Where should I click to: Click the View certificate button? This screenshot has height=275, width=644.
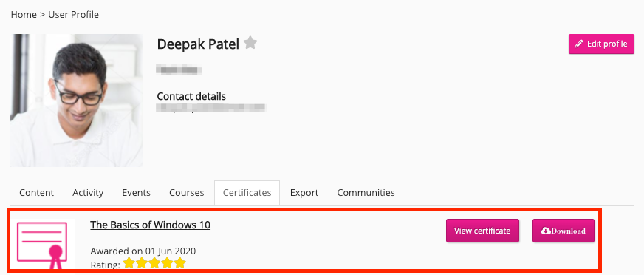pyautogui.click(x=482, y=231)
